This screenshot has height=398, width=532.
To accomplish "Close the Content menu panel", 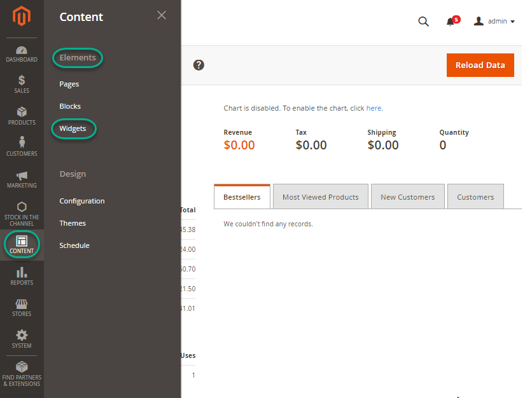I will [162, 15].
